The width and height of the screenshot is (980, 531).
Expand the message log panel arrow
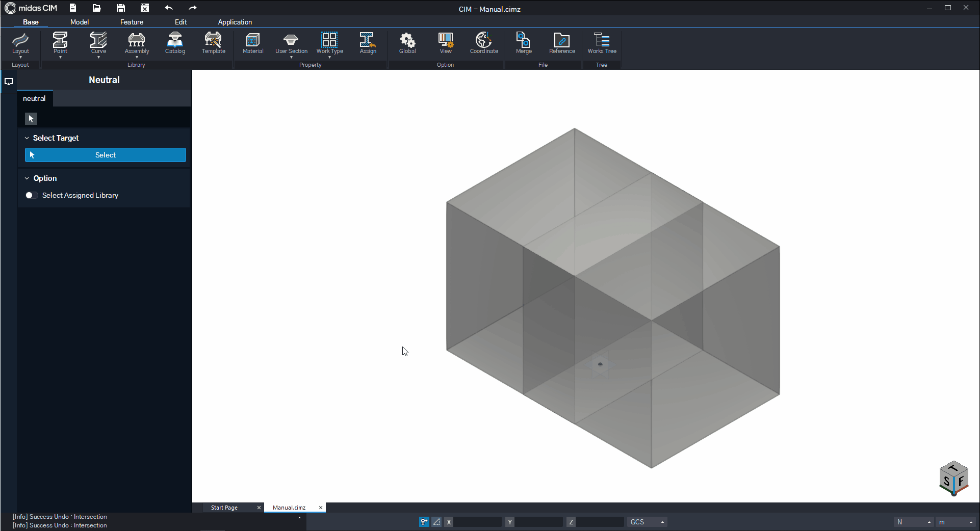pos(299,518)
